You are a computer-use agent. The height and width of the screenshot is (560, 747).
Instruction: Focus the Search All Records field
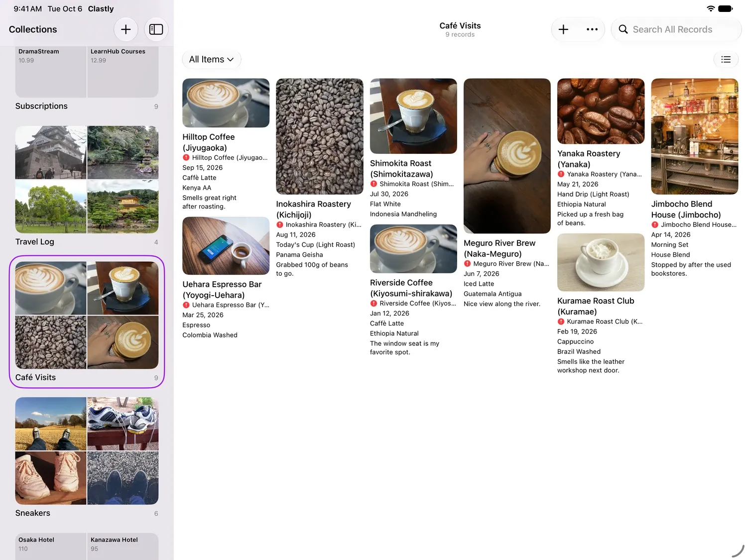pos(676,29)
